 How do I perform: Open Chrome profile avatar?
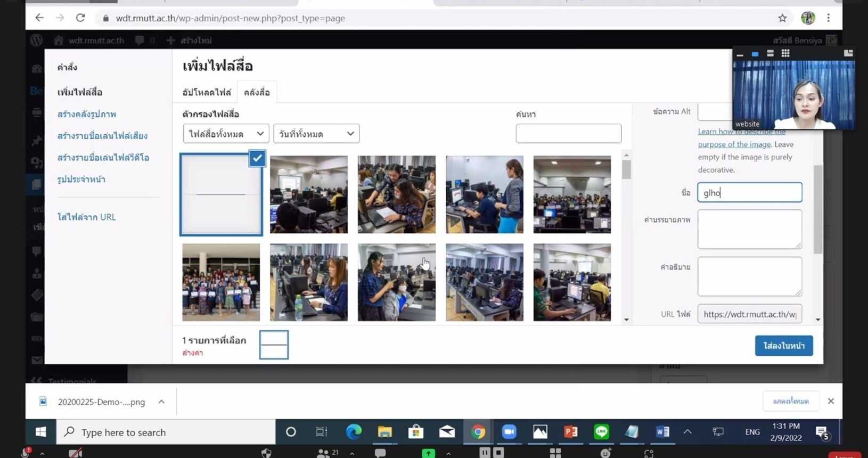tap(808, 18)
